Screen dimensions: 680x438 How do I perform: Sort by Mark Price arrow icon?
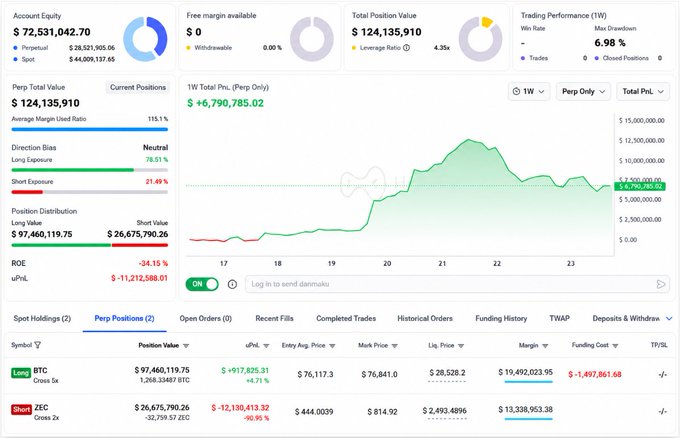click(x=395, y=346)
